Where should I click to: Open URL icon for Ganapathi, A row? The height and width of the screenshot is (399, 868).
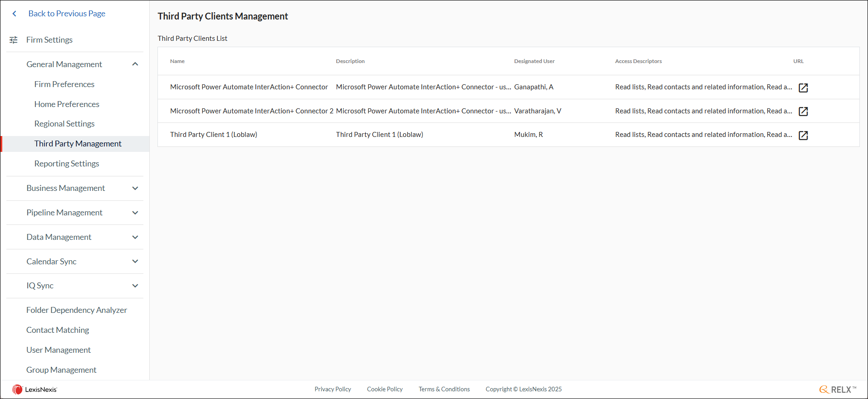point(803,88)
